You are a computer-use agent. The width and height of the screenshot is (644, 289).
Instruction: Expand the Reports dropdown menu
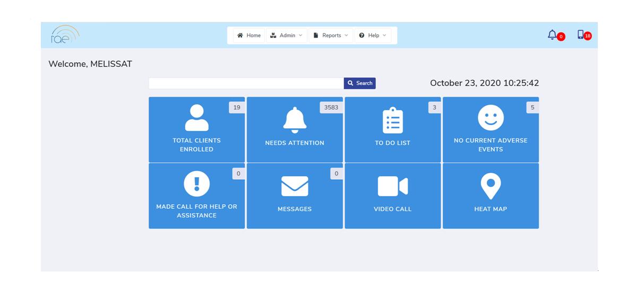331,36
